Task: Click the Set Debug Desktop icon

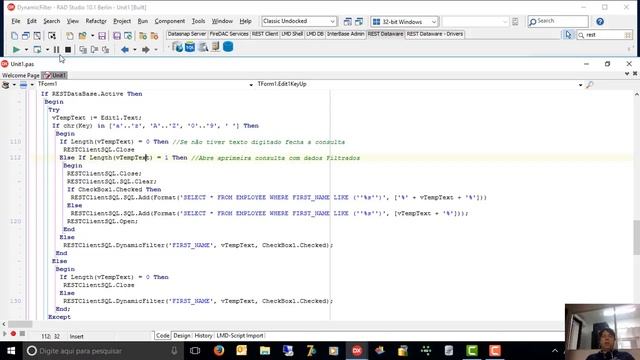Action: pyautogui.click(x=359, y=22)
